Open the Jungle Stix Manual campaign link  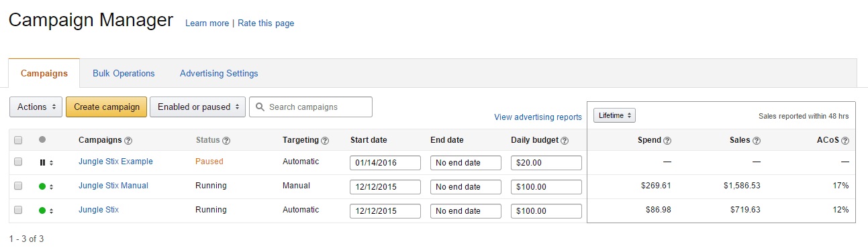pyautogui.click(x=113, y=186)
